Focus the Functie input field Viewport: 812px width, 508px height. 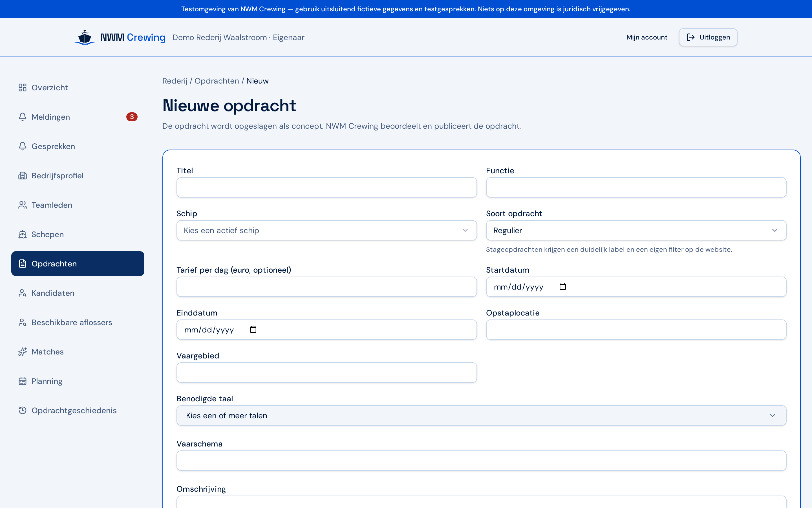[636, 187]
